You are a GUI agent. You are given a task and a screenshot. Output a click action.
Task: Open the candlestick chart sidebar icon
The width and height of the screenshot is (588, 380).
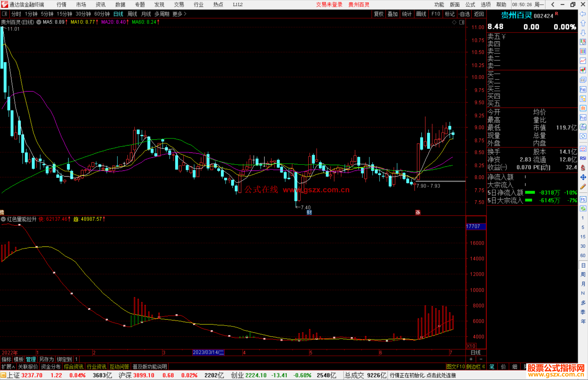pos(583,70)
